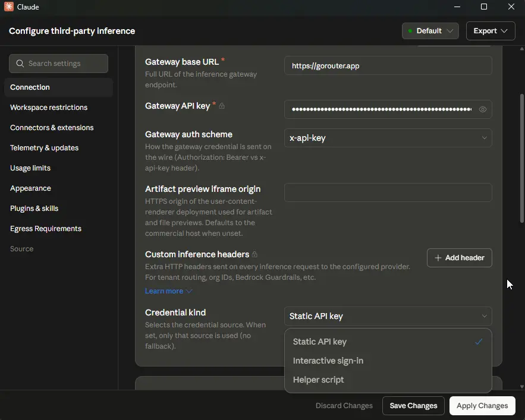525x420 pixels.
Task: Click scrollbar down arrow
Action: click(x=521, y=387)
